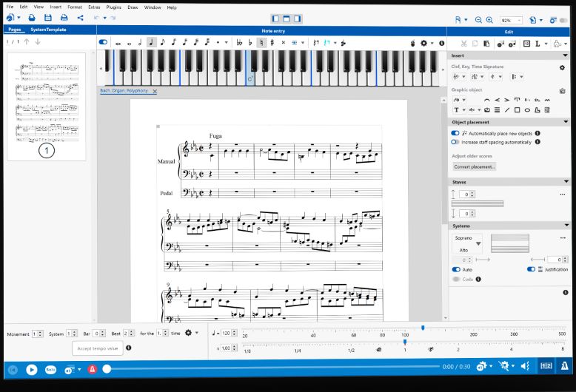This screenshot has height=392, width=576.
Task: Toggle the note entry switch
Action: click(x=103, y=42)
